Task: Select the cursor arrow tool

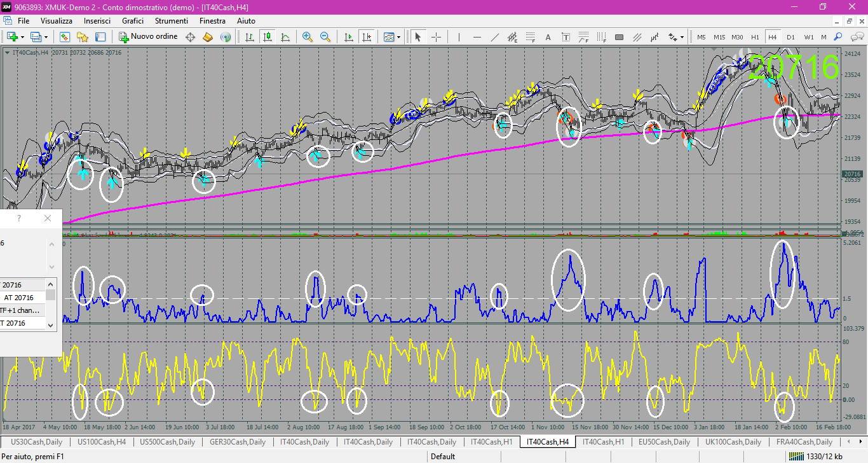Action: click(418, 37)
